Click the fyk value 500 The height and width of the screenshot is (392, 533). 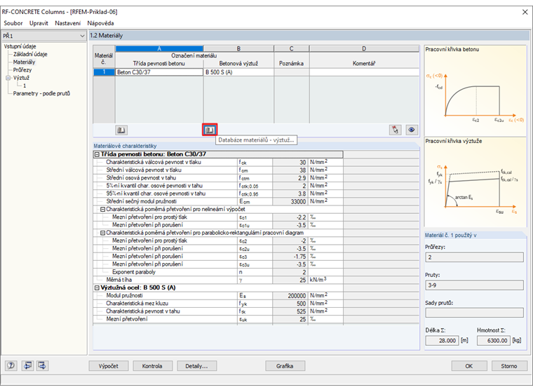click(290, 304)
